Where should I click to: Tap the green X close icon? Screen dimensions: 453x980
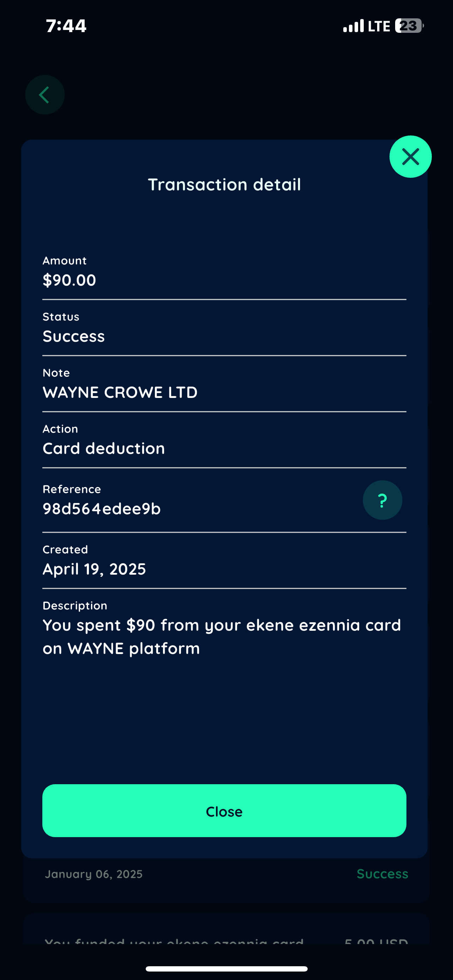(410, 156)
